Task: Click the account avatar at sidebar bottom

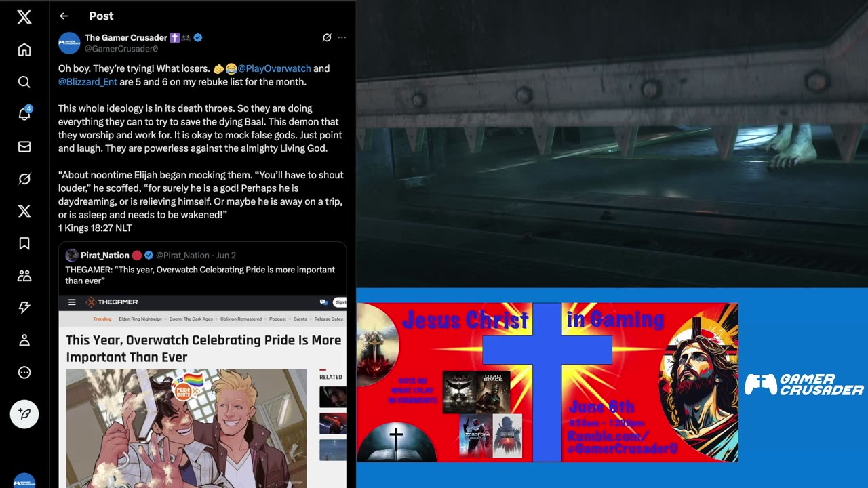Action: [24, 481]
